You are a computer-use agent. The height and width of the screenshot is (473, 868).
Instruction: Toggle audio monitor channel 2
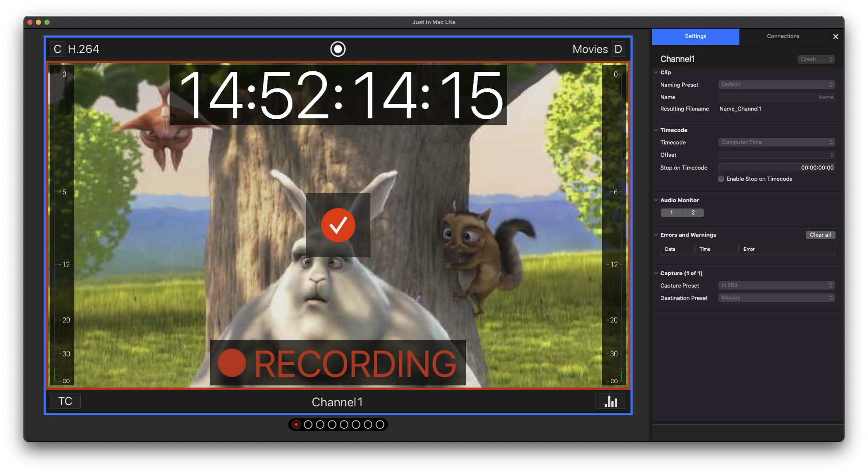pos(693,212)
